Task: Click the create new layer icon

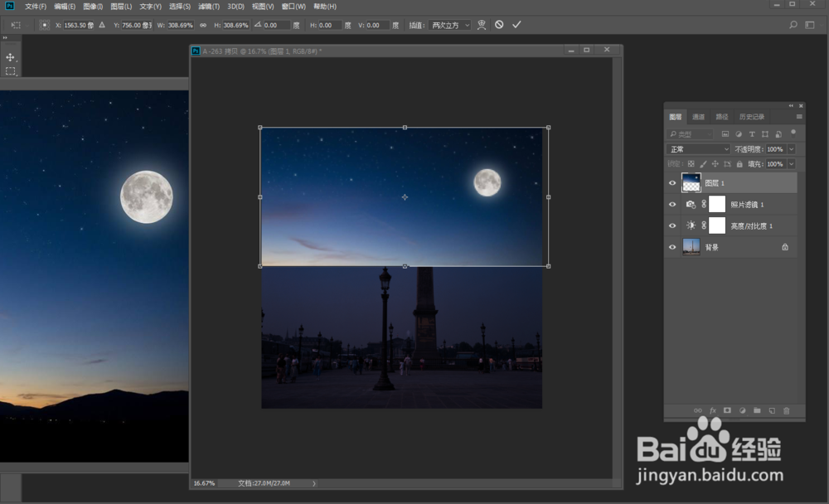Action: coord(772,410)
